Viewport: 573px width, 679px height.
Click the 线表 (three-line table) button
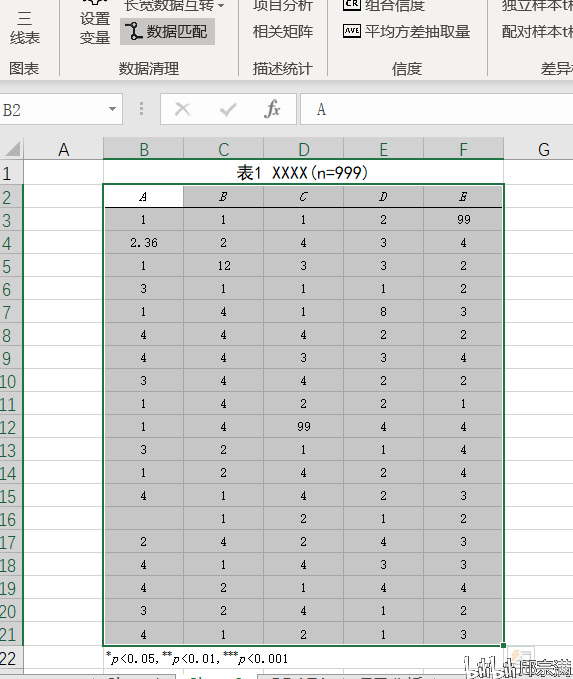tap(24, 28)
